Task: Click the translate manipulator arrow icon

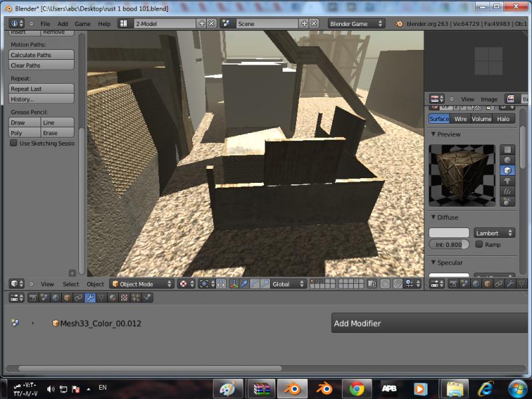Action: click(244, 284)
